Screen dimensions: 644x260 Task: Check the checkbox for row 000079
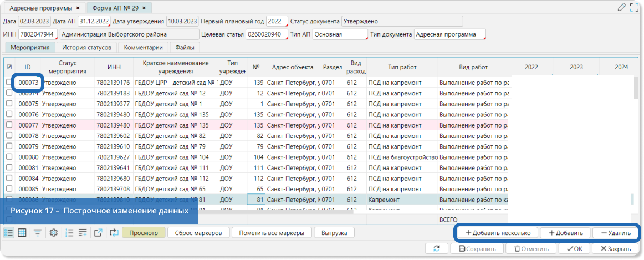[9, 147]
